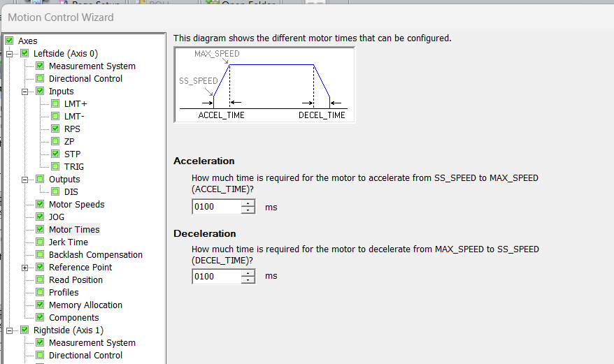614x364 pixels.
Task: Select the Memory Allocation item
Action: click(x=85, y=305)
